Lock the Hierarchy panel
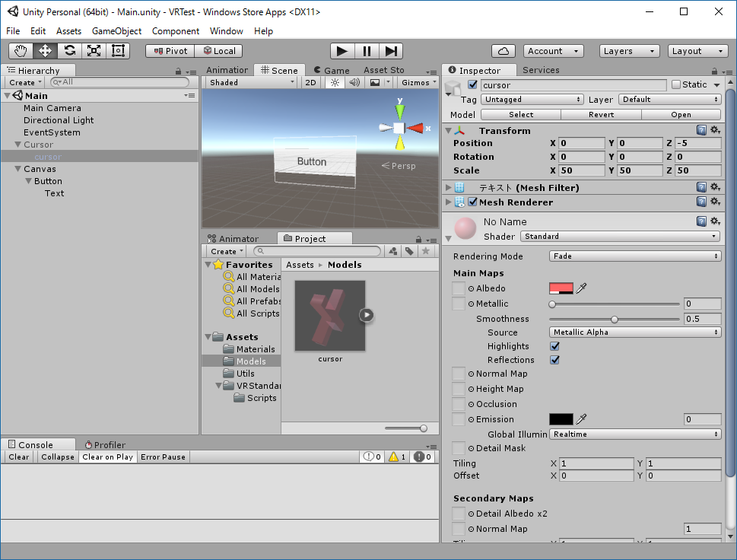 [178, 72]
